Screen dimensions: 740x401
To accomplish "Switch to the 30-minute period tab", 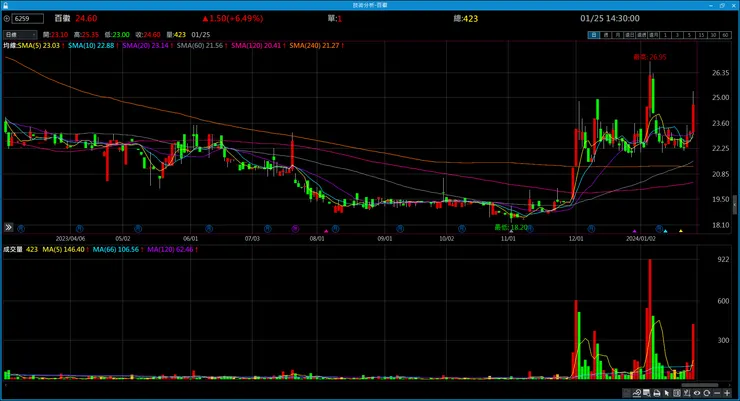I will pyautogui.click(x=714, y=35).
